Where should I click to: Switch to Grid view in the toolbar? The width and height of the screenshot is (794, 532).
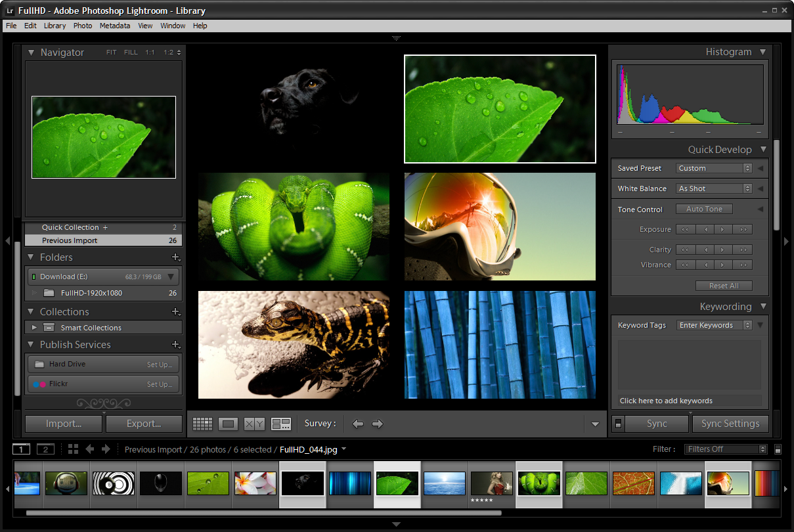coord(202,424)
